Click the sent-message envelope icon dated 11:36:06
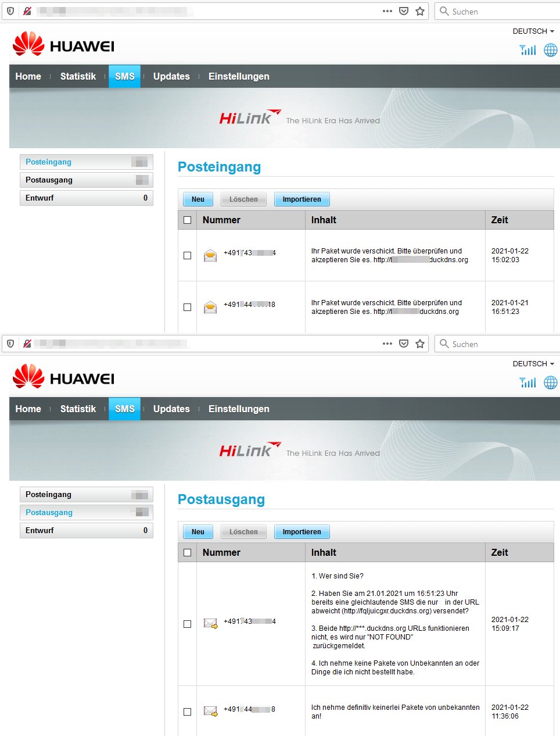 210,711
